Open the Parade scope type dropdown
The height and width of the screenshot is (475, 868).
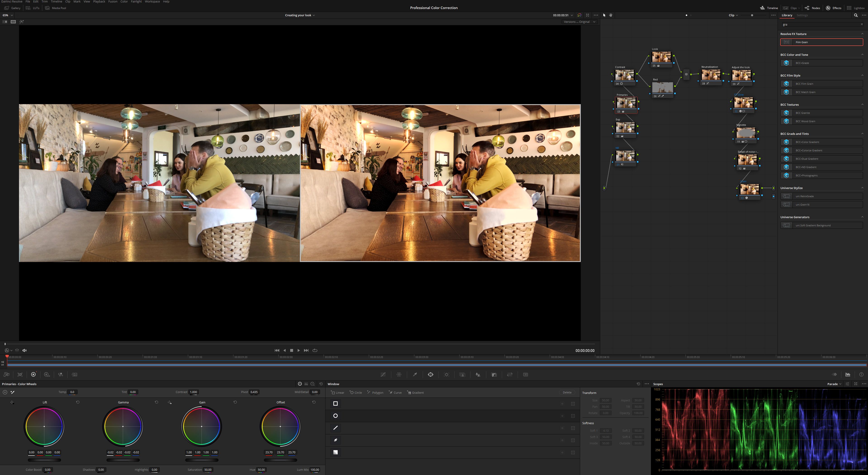pos(834,384)
